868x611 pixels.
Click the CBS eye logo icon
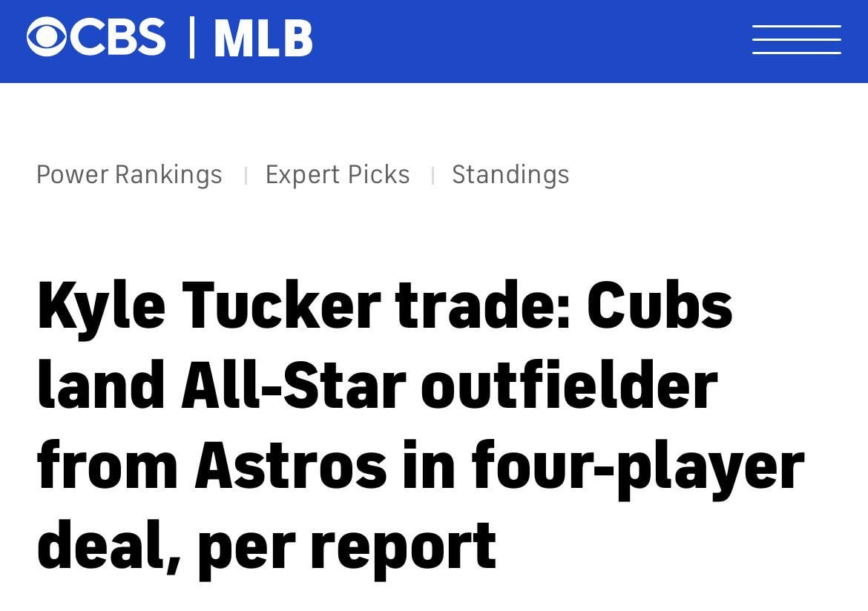click(x=46, y=37)
